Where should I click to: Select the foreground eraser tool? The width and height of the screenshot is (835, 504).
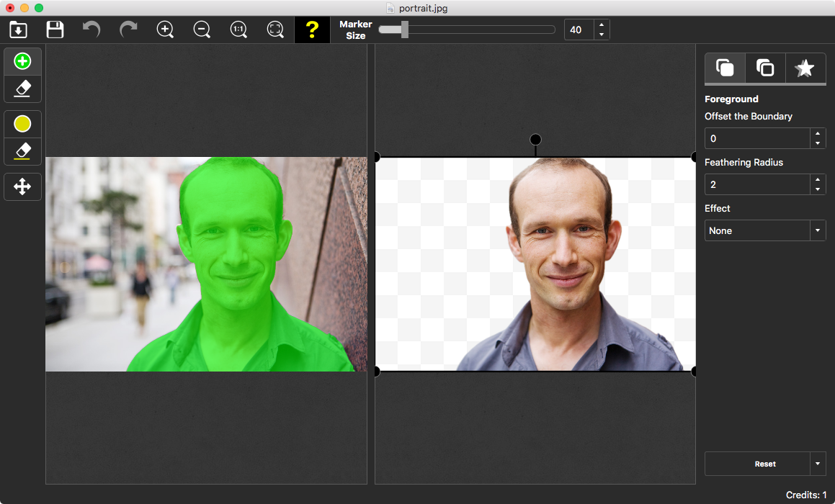click(x=22, y=89)
